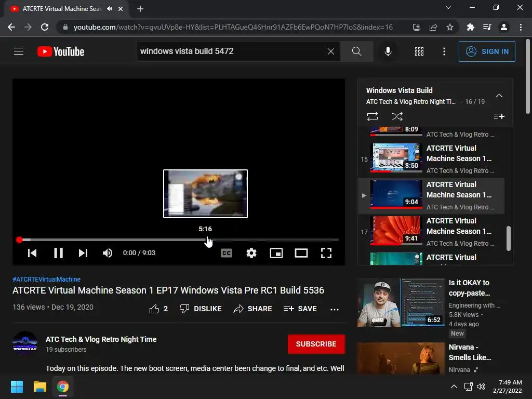Close the ATCRTE Virtual Machine tab
This screenshot has height=399, width=532.
(121, 9)
